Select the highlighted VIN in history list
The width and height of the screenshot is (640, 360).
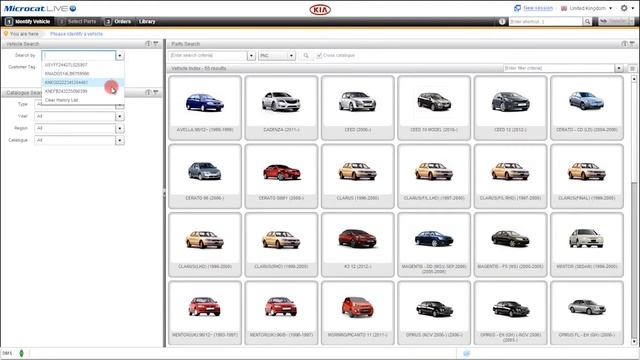pos(83,82)
